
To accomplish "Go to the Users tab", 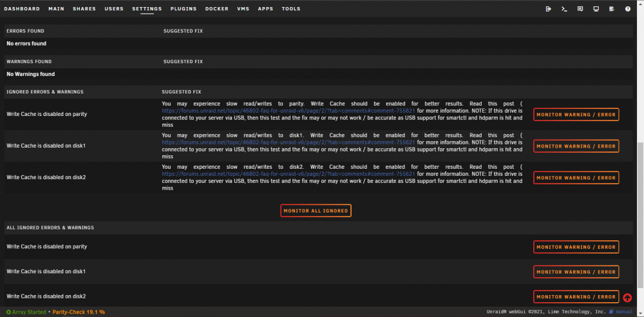I will (114, 8).
